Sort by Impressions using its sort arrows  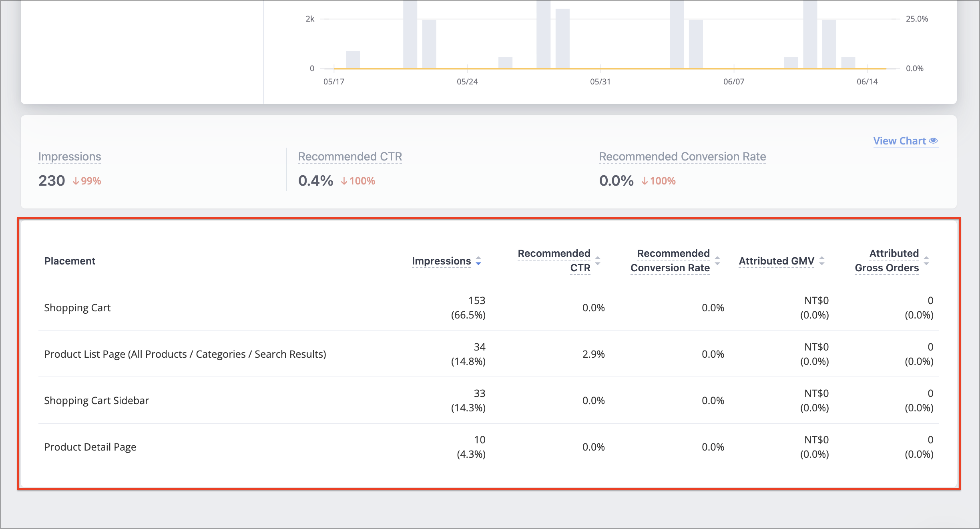pyautogui.click(x=478, y=261)
